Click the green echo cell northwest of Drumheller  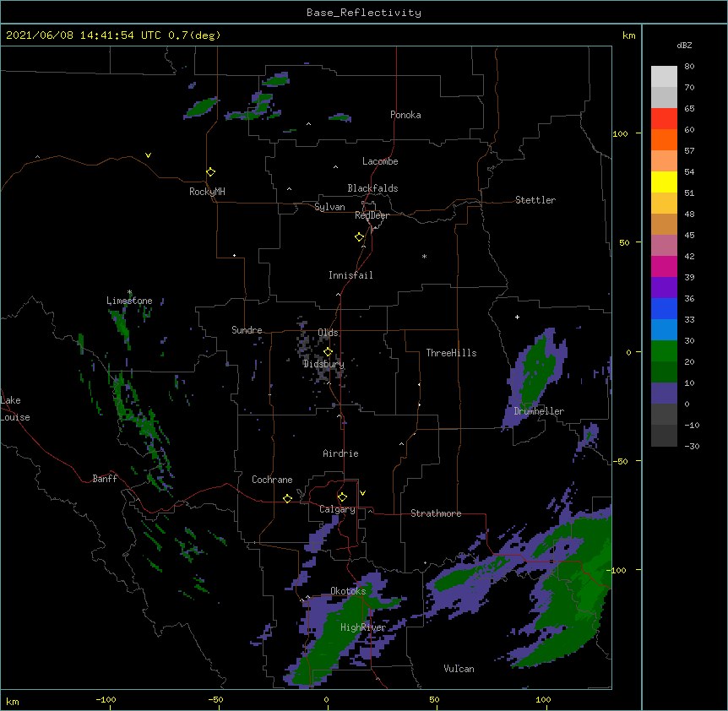tap(536, 372)
